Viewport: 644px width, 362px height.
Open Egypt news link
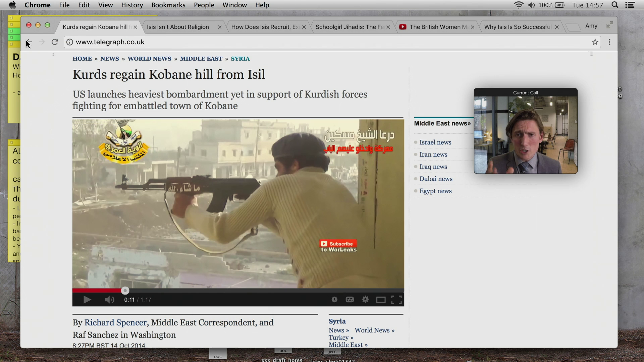click(x=435, y=191)
